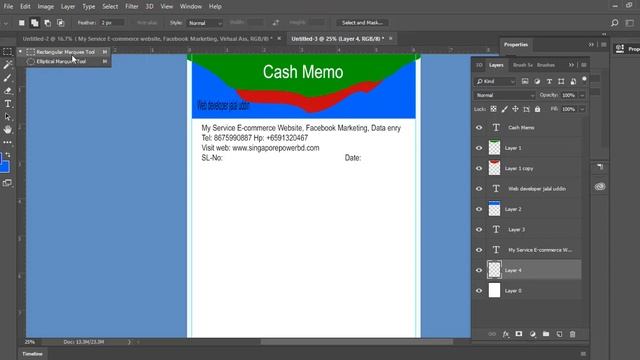
Task: Open the Layer menu
Action: [68, 7]
